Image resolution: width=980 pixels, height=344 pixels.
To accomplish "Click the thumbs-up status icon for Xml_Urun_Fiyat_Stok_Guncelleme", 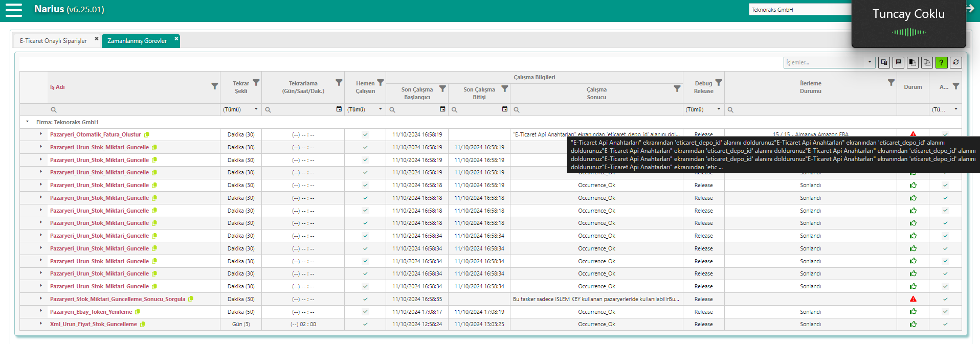I will (913, 324).
